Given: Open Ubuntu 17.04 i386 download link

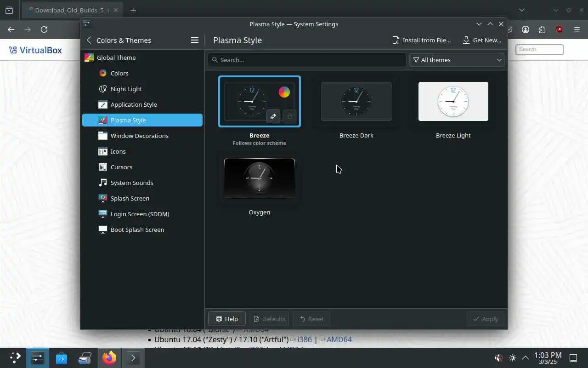Looking at the screenshot, I should 305,339.
